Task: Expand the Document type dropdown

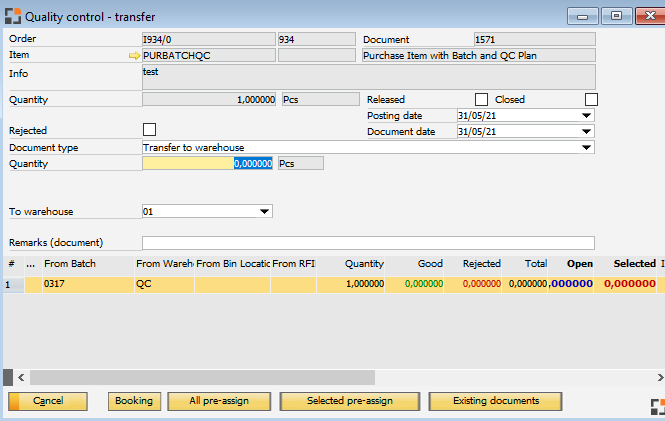Action: (x=586, y=147)
